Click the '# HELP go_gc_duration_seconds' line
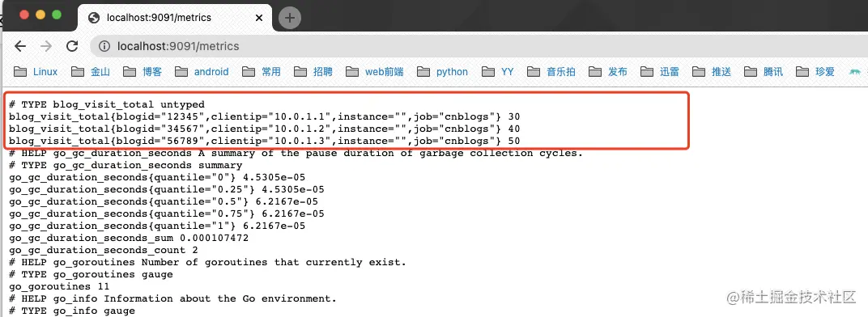868x317 pixels. [296, 153]
